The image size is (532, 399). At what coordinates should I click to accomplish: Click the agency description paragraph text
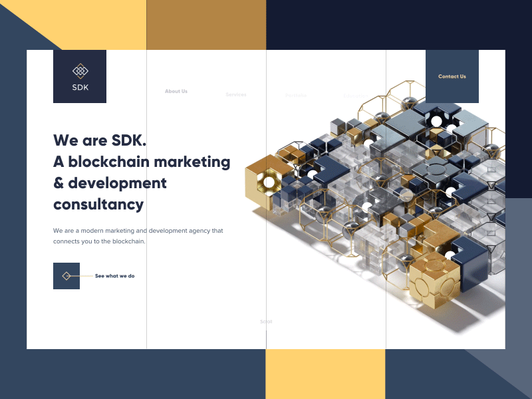pyautogui.click(x=138, y=236)
